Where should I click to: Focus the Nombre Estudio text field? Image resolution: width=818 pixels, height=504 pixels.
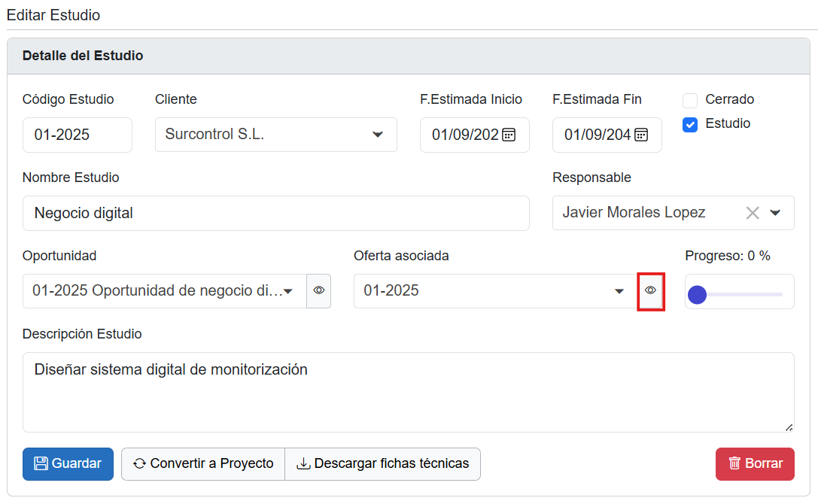pyautogui.click(x=275, y=214)
